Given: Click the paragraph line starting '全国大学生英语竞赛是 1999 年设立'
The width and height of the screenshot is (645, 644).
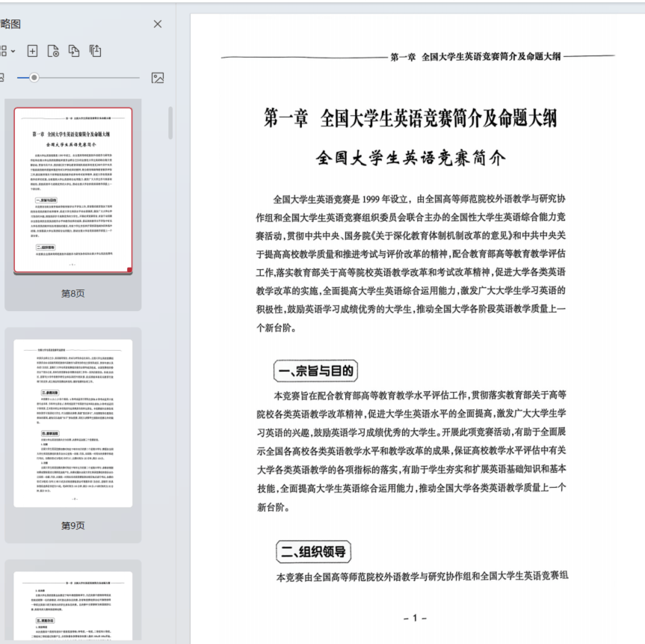Looking at the screenshot, I should coord(419,199).
